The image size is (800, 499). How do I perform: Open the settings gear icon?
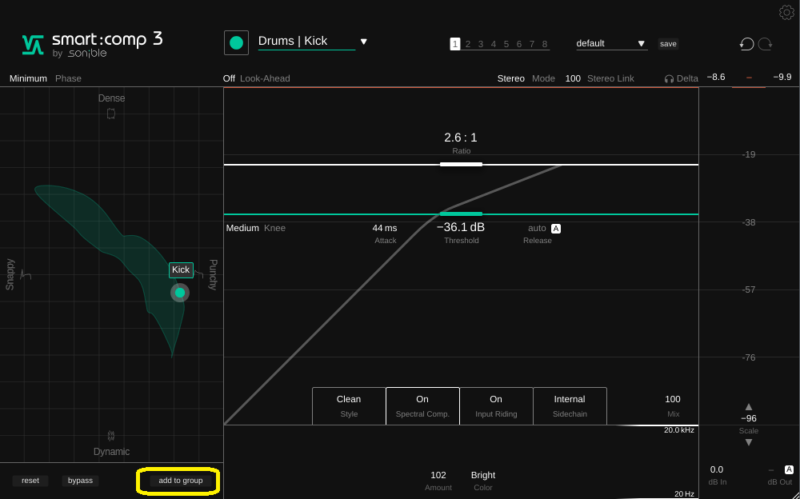coord(786,13)
